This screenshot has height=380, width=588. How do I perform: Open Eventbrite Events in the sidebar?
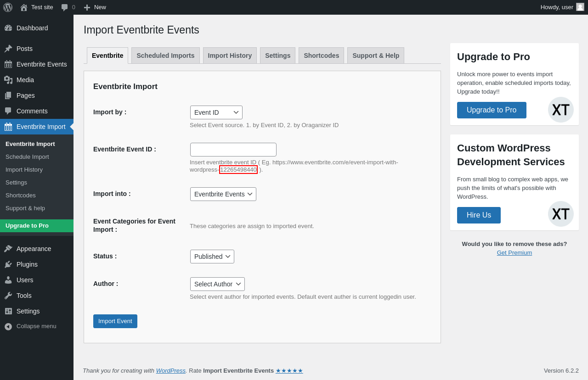[x=37, y=64]
